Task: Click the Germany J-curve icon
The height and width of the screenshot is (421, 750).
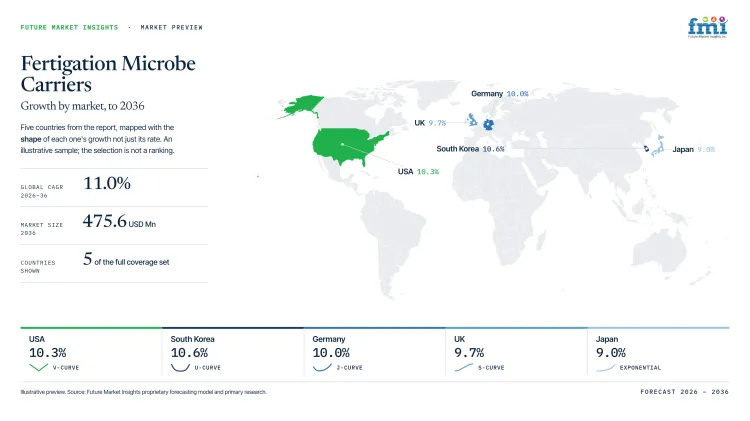Action: coord(322,367)
